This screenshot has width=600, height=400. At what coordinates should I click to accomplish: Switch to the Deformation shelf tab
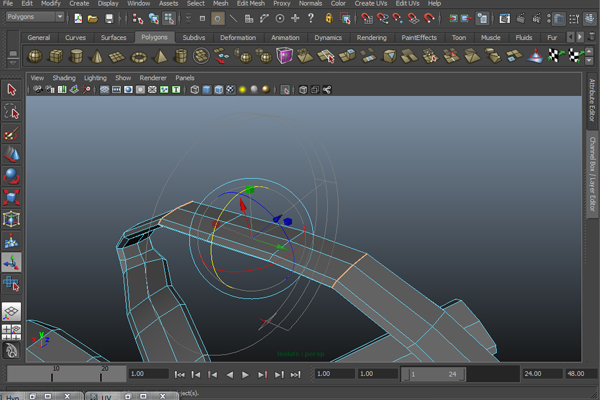coord(238,38)
